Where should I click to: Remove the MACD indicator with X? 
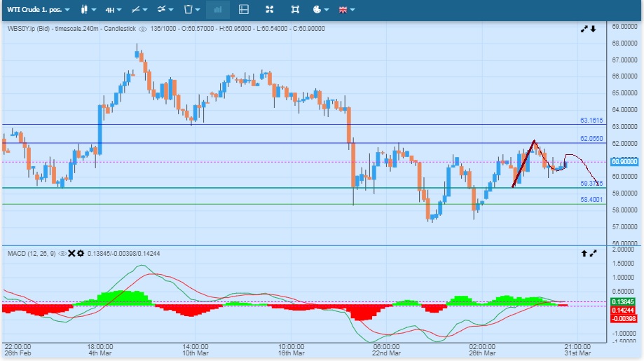pos(71,253)
